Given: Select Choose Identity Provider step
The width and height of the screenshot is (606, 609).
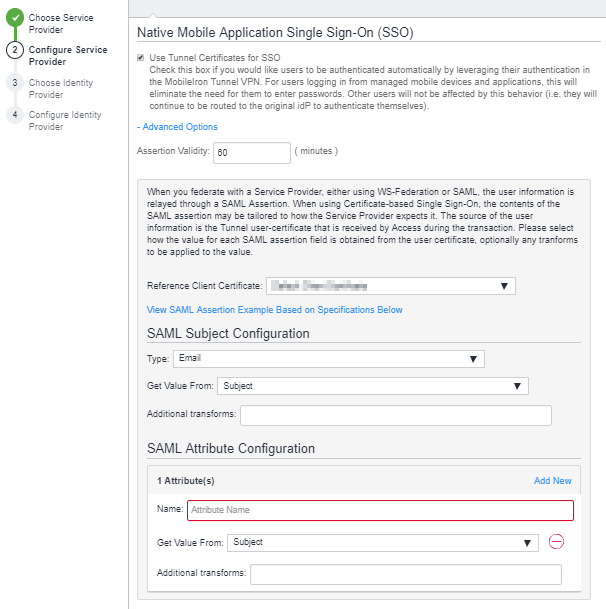Looking at the screenshot, I should [x=64, y=89].
